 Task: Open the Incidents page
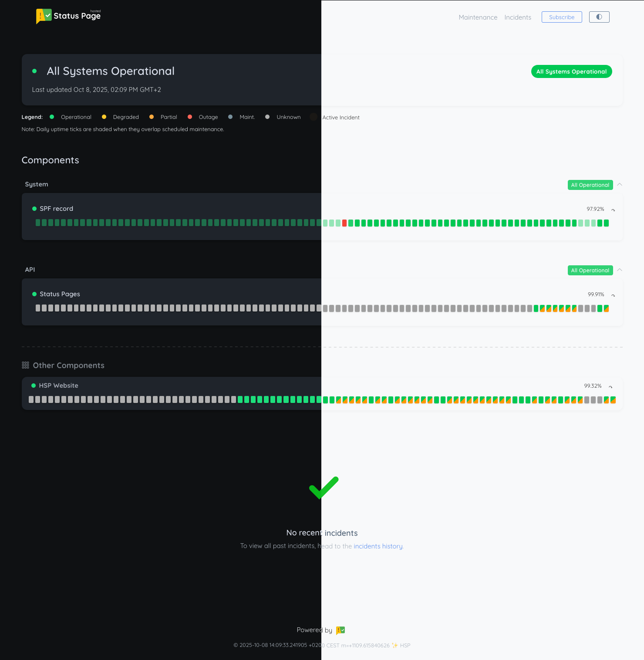[x=518, y=17]
